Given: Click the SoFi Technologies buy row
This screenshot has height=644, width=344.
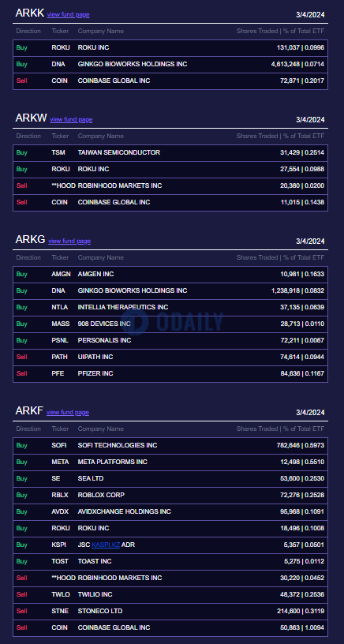Looking at the screenshot, I should coord(170,446).
